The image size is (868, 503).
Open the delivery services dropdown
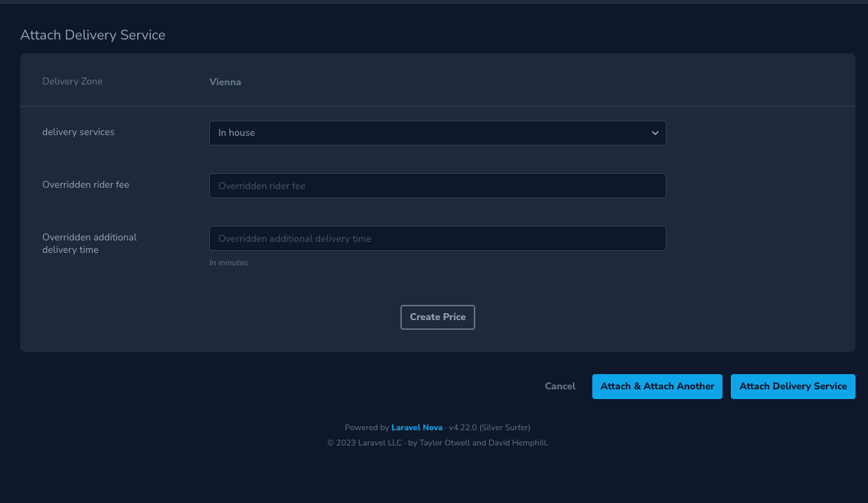pyautogui.click(x=437, y=132)
